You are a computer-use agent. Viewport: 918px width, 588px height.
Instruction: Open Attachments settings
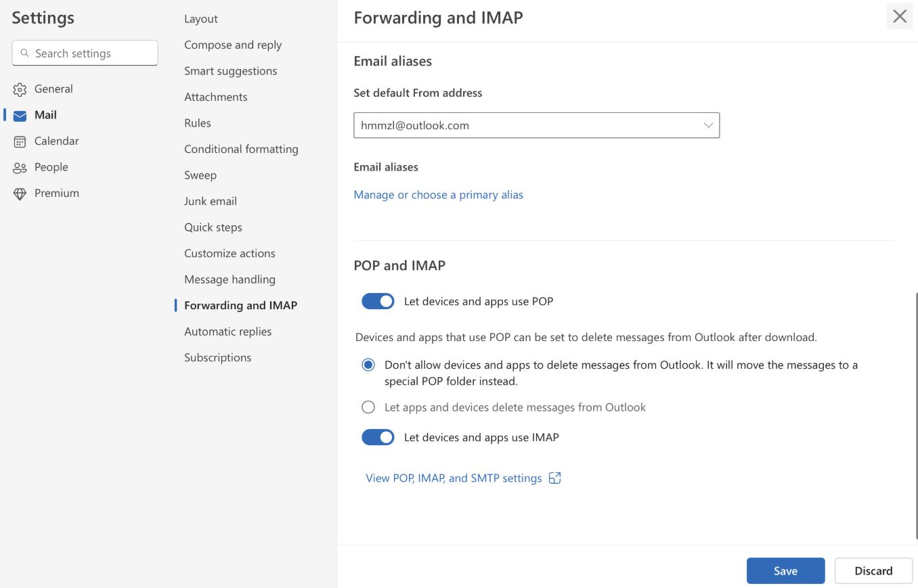(216, 97)
